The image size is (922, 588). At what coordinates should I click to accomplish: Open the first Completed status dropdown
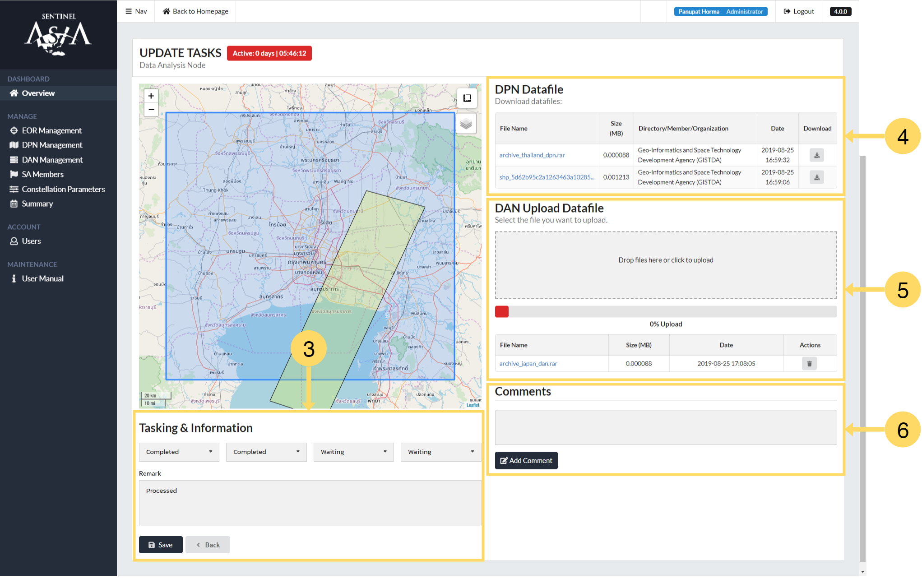click(x=179, y=452)
